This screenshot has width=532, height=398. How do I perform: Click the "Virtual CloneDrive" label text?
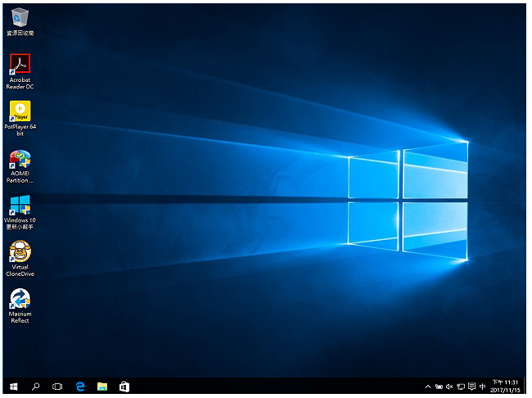tap(20, 270)
